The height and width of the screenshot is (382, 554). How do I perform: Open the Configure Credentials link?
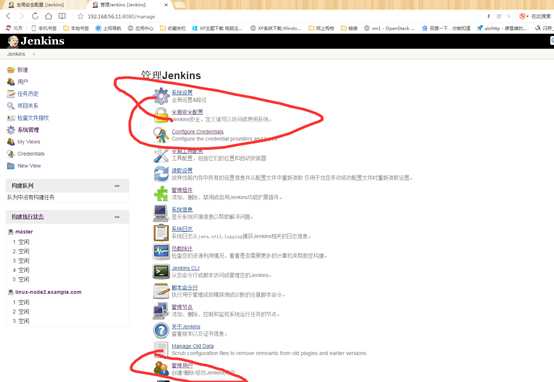[198, 132]
